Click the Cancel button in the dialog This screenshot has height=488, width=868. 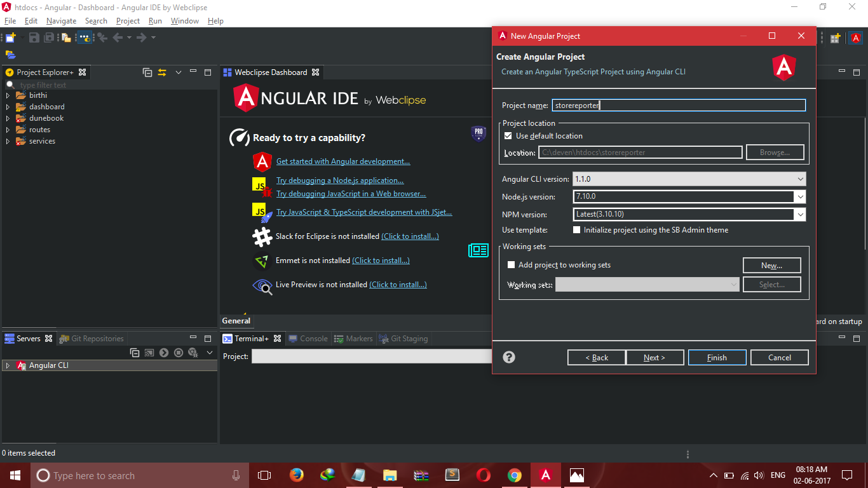[780, 358]
